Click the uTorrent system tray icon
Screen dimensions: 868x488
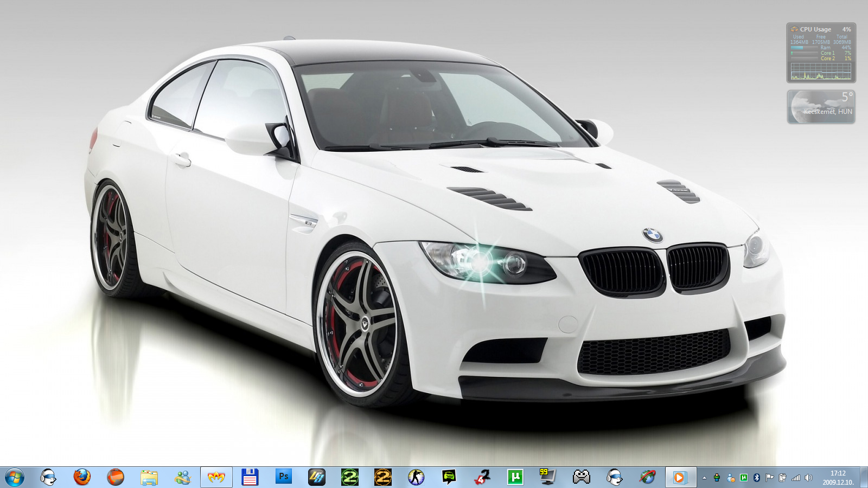pyautogui.click(x=744, y=478)
